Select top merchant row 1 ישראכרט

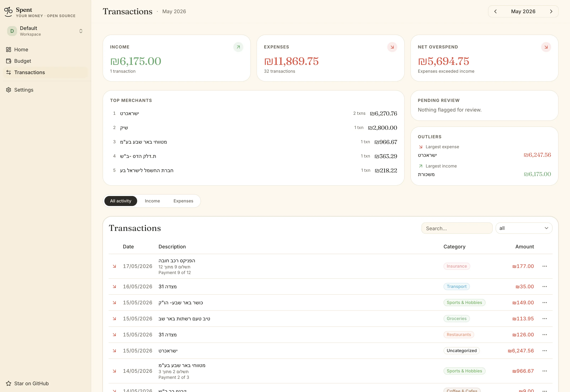tap(253, 114)
